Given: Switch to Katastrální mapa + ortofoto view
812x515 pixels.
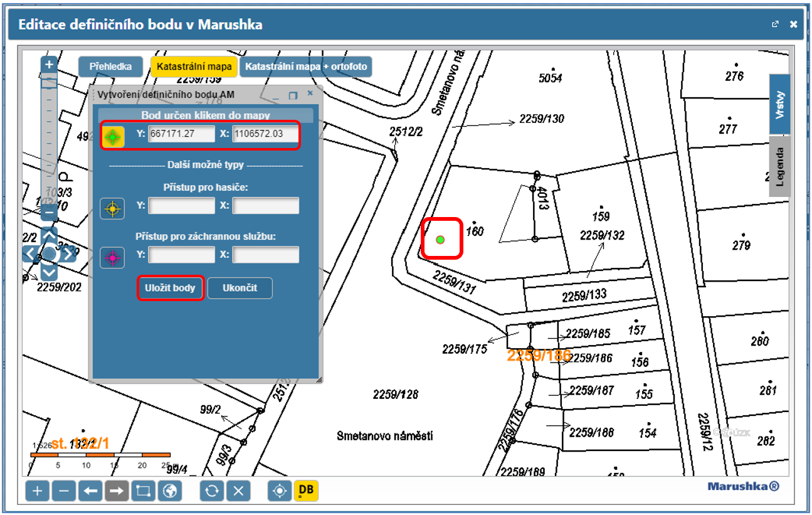Looking at the screenshot, I should pyautogui.click(x=306, y=66).
